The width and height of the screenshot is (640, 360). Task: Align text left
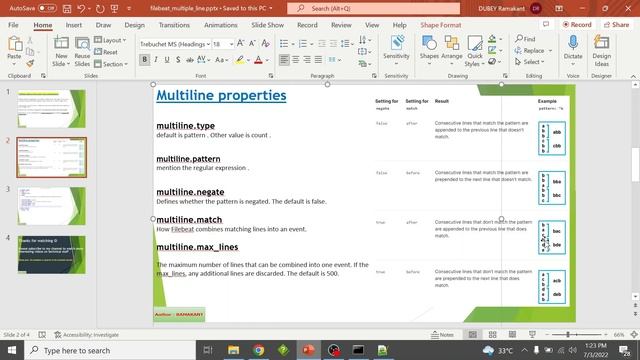pos(284,60)
